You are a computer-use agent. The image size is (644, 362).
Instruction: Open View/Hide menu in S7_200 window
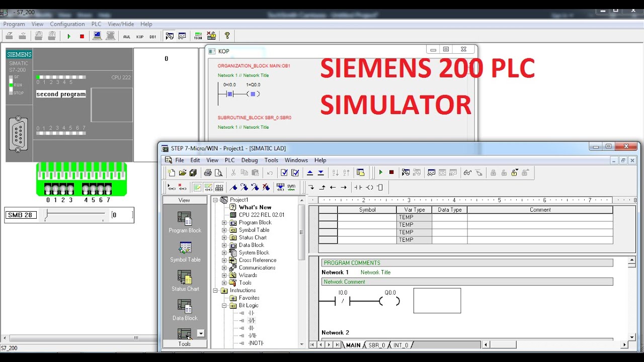[x=121, y=24]
